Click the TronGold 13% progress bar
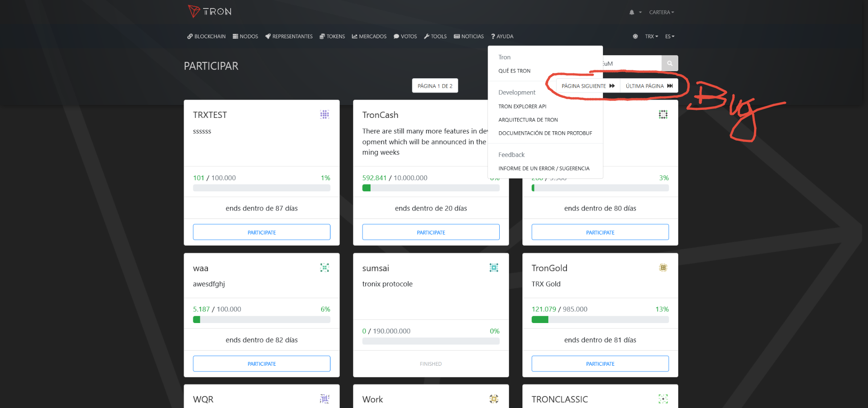The image size is (868, 408). pos(600,319)
